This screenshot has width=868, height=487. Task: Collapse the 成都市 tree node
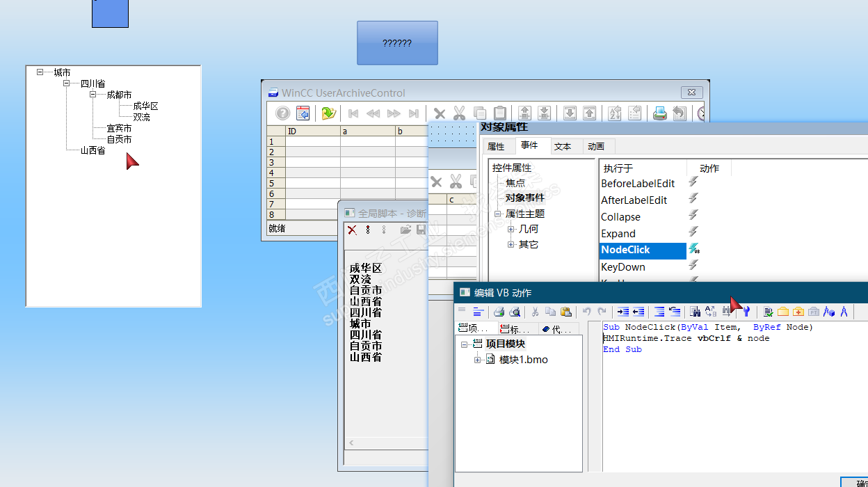[93, 94]
